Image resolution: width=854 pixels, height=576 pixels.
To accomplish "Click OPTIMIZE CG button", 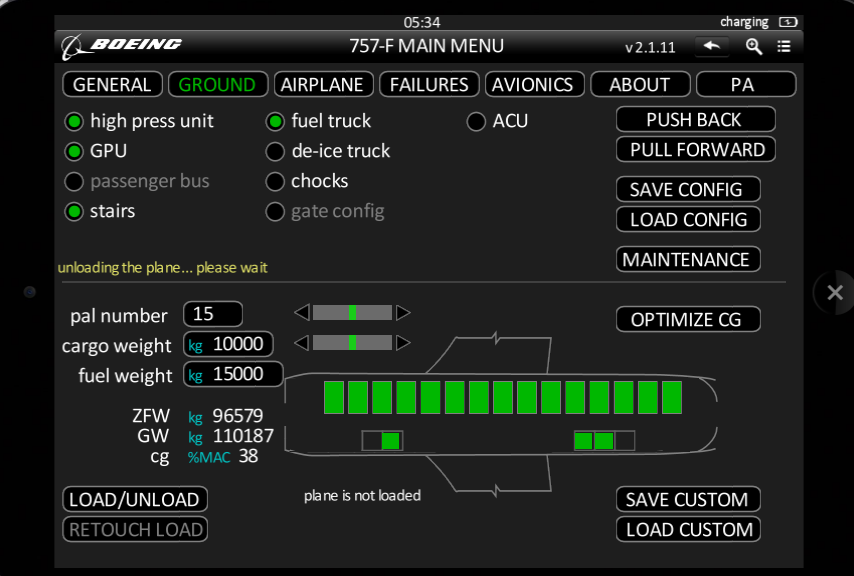I will (x=688, y=319).
